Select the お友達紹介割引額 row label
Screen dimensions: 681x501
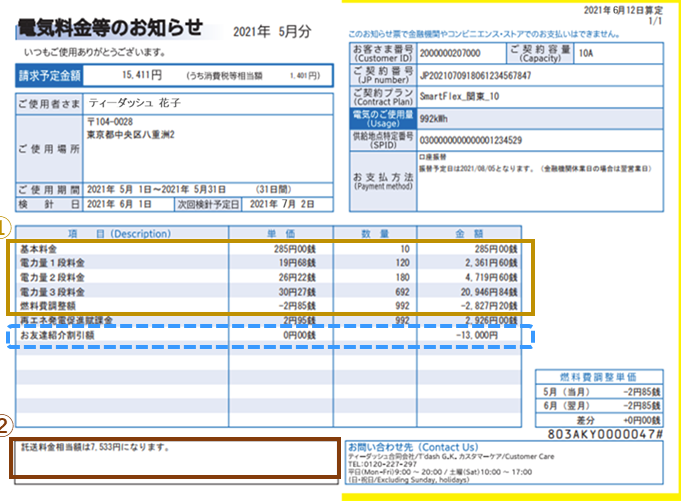tap(57, 335)
